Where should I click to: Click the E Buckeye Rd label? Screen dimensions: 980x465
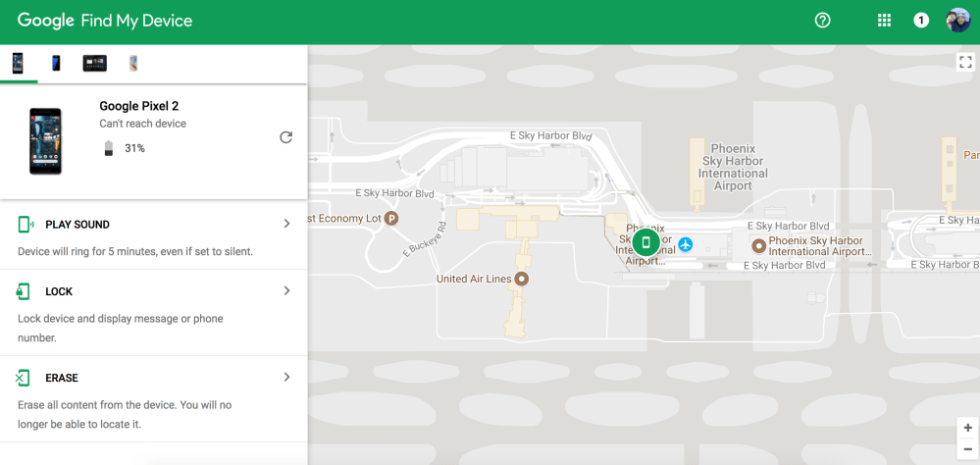[427, 239]
